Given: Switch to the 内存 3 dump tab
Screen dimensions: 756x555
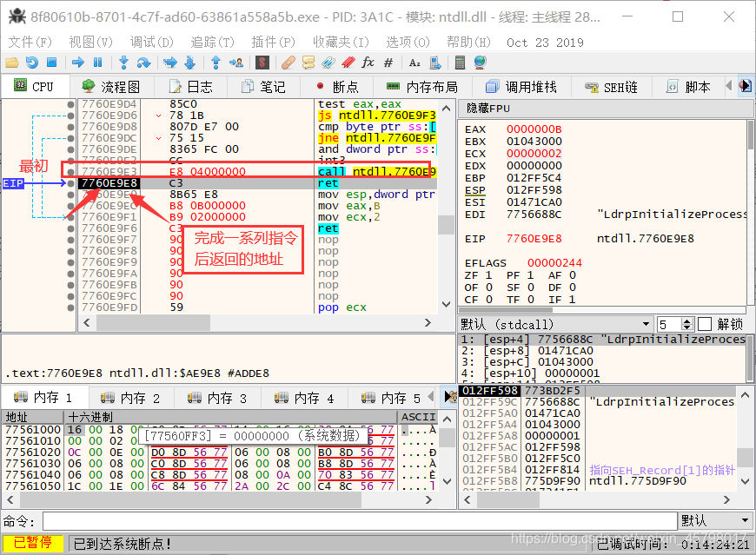Looking at the screenshot, I should pos(217,398).
